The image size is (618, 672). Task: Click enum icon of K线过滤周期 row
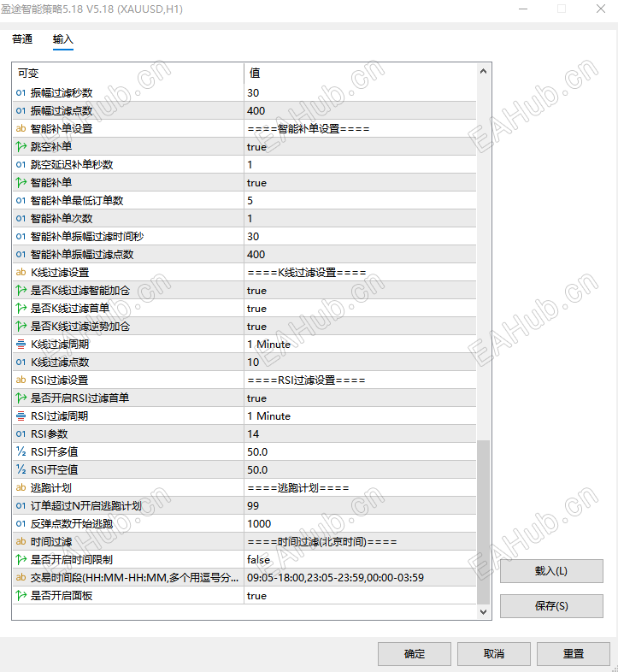pos(21,345)
